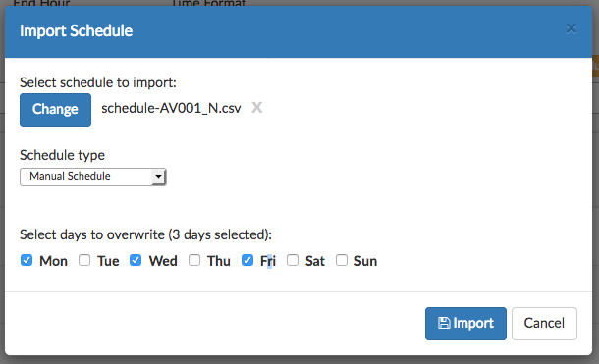Click the floppy disk icon on Import
Viewport: 599px width, 364px height.
(444, 323)
